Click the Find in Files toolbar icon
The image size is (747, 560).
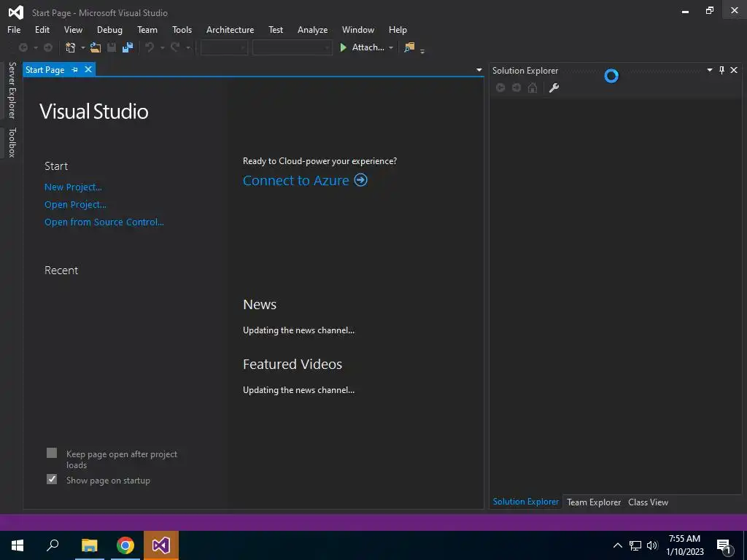click(409, 47)
